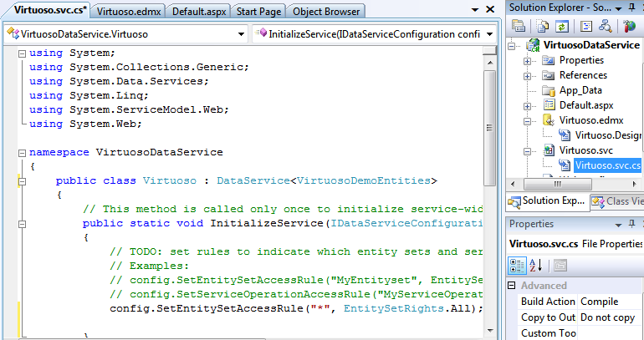The width and height of the screenshot is (644, 340).
Task: Expand the References node
Action: click(x=528, y=75)
